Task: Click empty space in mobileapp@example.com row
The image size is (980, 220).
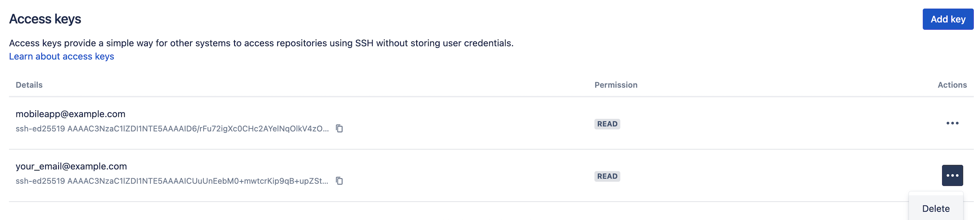Action: pos(456,123)
